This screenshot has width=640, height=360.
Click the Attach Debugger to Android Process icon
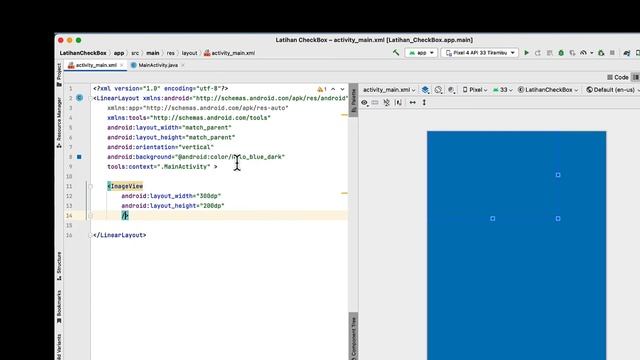pos(601,53)
